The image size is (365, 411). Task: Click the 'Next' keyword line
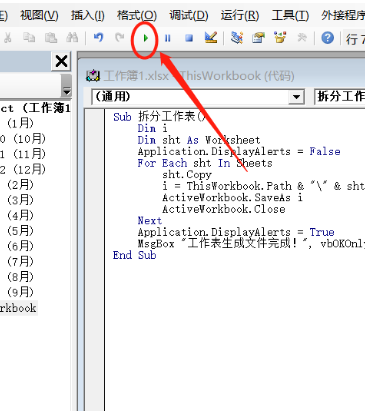tap(150, 221)
